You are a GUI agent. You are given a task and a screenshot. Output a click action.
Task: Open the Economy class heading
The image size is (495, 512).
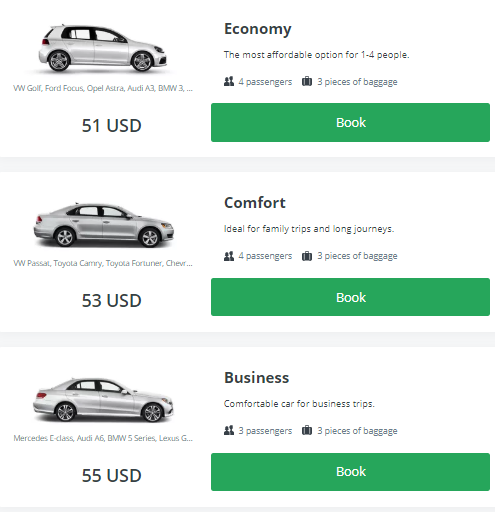(x=258, y=29)
